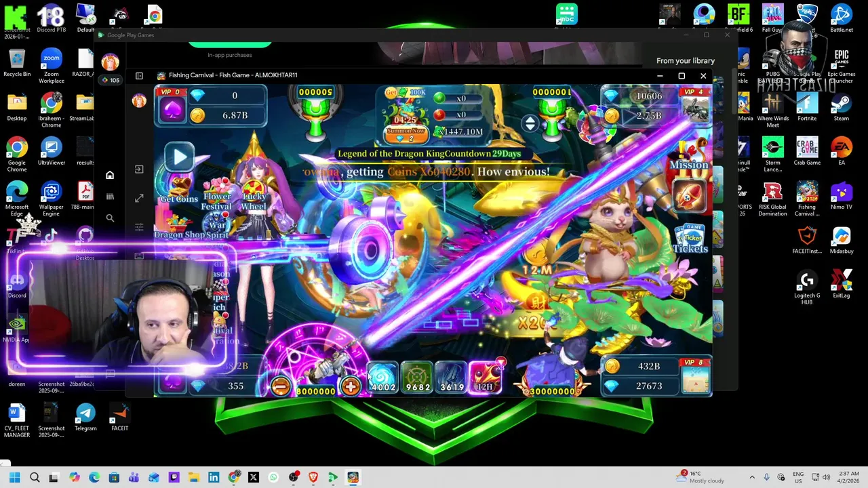
Task: Activate the freeze skill with 4002 count
Action: point(383,378)
